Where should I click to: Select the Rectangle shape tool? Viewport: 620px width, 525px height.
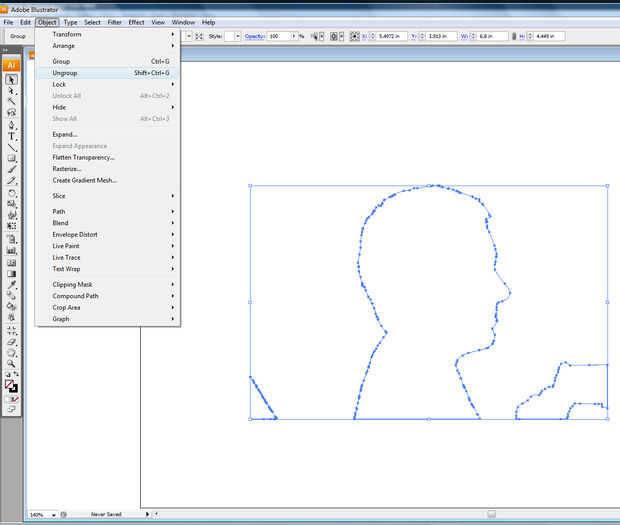12,159
